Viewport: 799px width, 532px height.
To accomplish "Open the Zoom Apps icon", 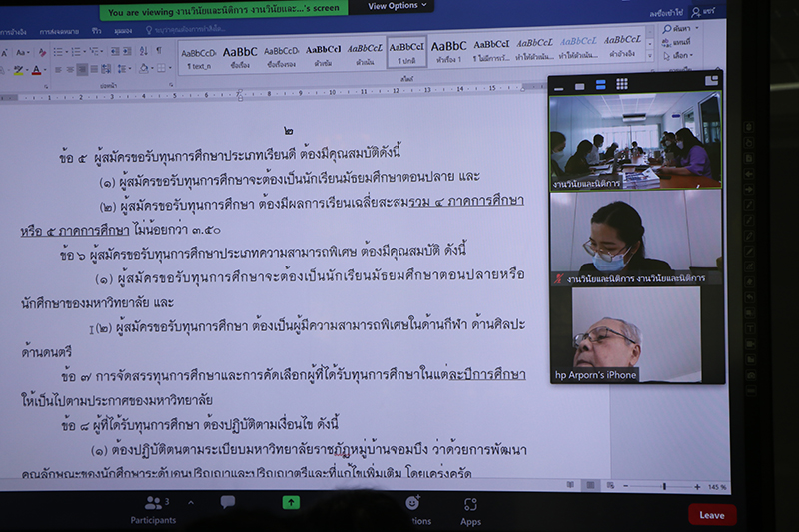I will (470, 504).
